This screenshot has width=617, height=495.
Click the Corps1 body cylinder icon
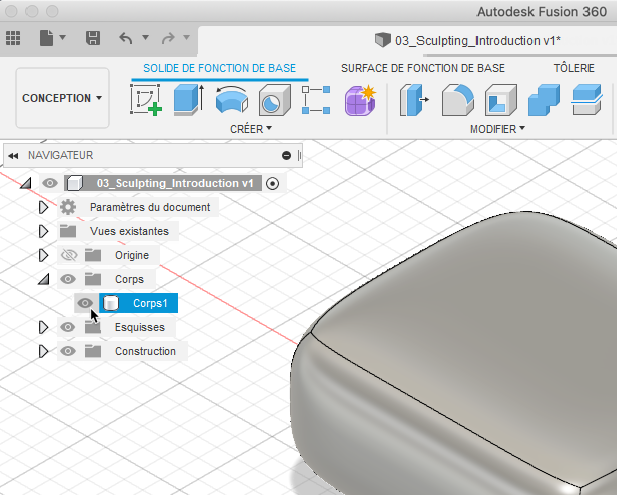(111, 303)
